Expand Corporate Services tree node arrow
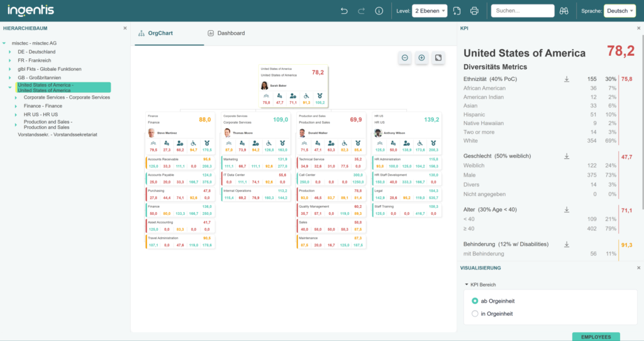This screenshot has height=341, width=644. pos(16,98)
